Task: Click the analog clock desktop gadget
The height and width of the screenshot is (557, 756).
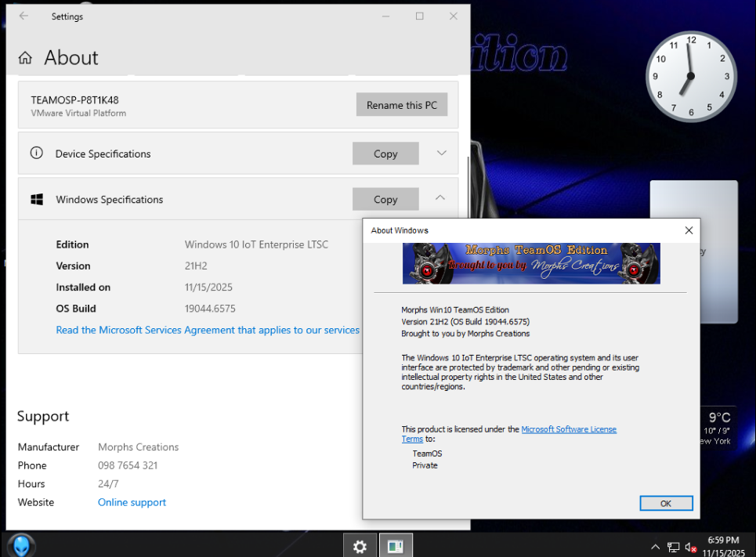Action: click(691, 76)
